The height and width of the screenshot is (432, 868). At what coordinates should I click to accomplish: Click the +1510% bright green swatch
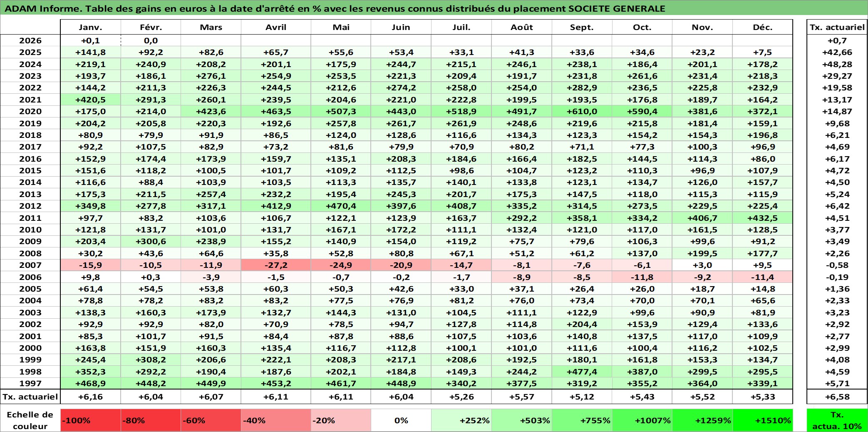[762, 420]
